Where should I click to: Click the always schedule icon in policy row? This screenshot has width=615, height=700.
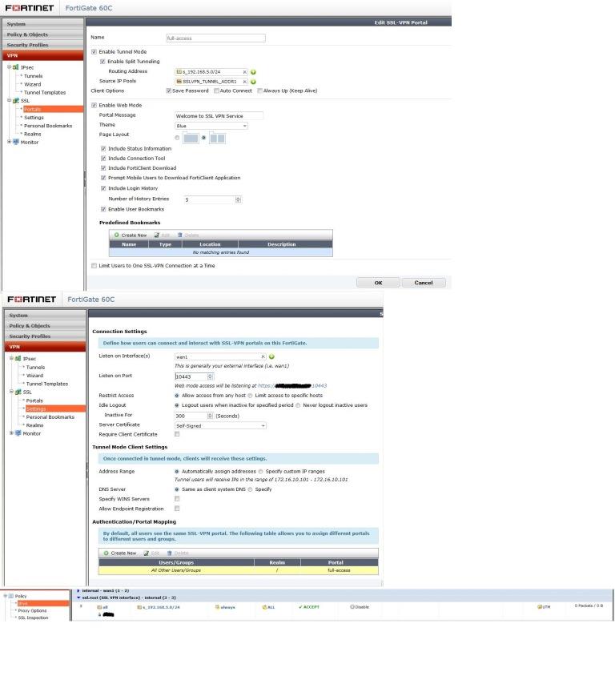[x=217, y=607]
